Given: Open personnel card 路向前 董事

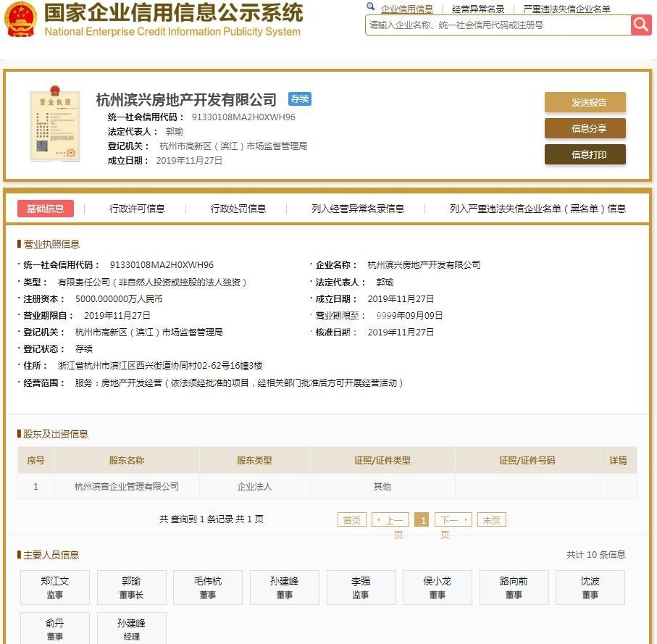Looking at the screenshot, I should pyautogui.click(x=514, y=587).
